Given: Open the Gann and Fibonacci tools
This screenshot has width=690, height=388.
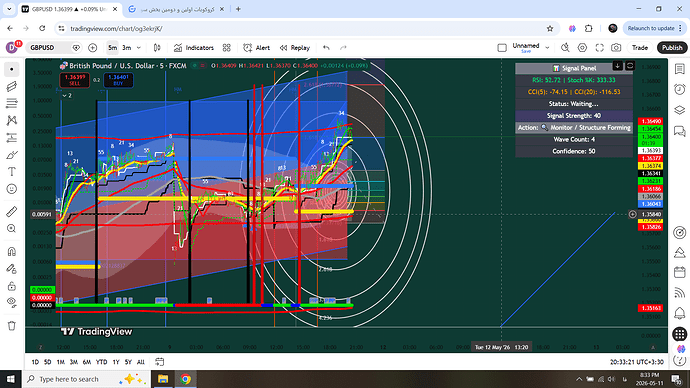Looking at the screenshot, I should pos(12,103).
